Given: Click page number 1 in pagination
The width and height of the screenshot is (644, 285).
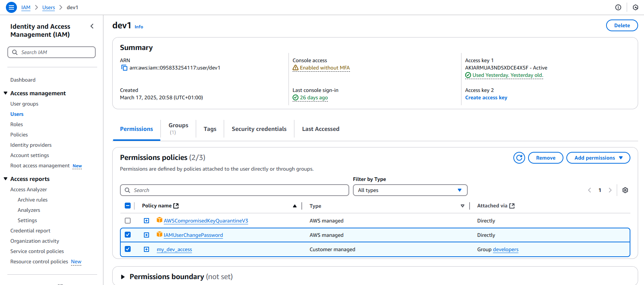Looking at the screenshot, I should tap(600, 190).
